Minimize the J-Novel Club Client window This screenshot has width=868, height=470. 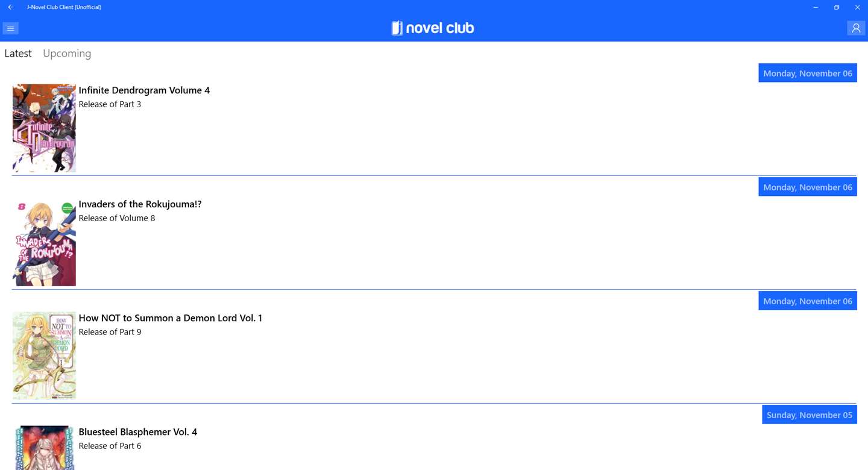(x=816, y=7)
